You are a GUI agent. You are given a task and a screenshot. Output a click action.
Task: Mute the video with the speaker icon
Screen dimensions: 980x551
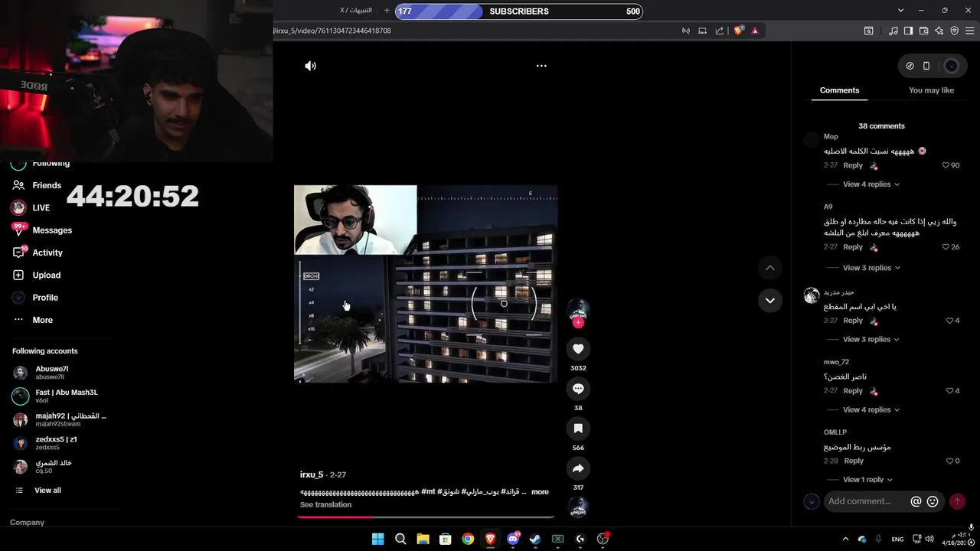pos(310,66)
